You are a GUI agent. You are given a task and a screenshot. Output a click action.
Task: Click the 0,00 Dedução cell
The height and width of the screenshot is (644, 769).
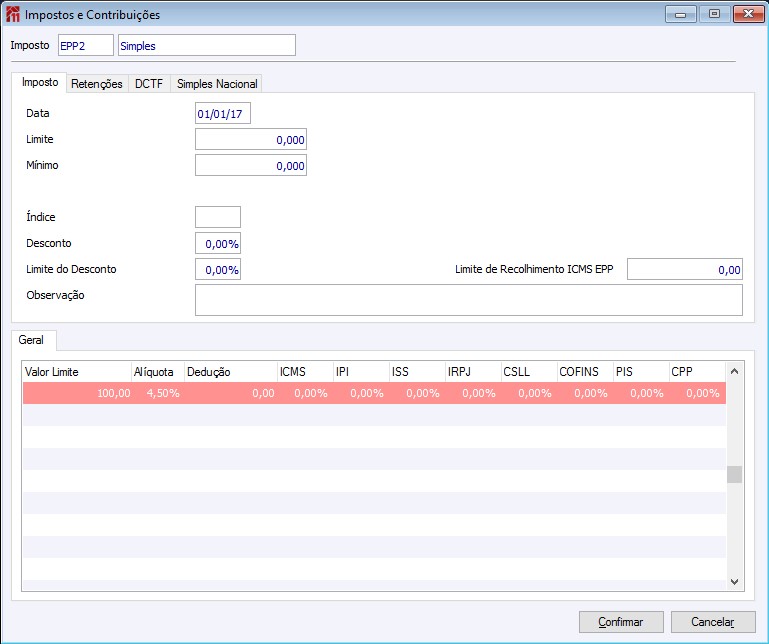pyautogui.click(x=231, y=393)
